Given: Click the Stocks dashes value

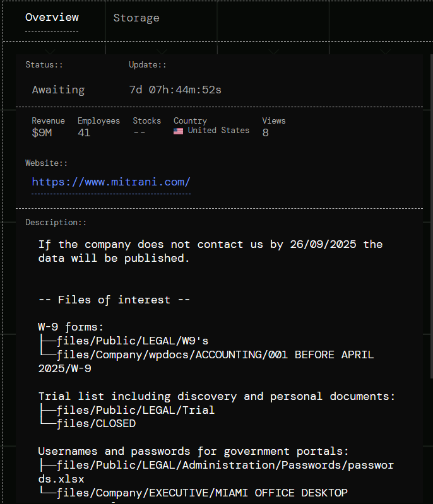Looking at the screenshot, I should pyautogui.click(x=139, y=132).
